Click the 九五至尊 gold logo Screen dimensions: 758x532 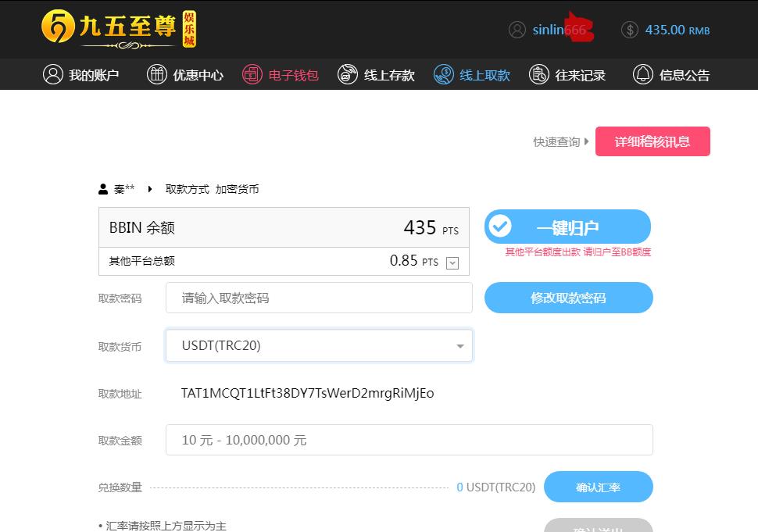click(x=119, y=29)
